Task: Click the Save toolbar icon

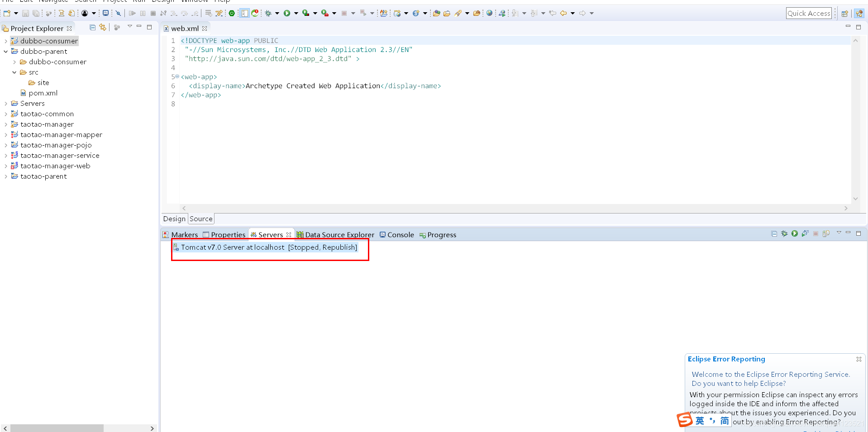Action: click(26, 13)
